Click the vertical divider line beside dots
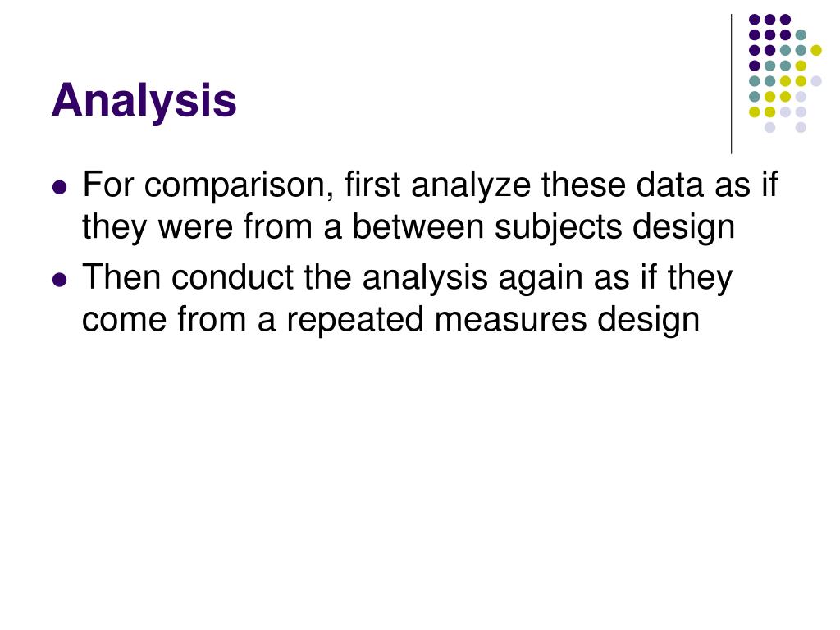This screenshot has width=840, height=630. click(731, 84)
